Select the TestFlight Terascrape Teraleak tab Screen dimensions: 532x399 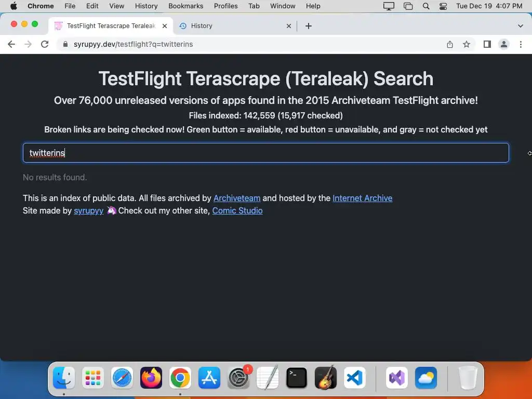pyautogui.click(x=111, y=26)
